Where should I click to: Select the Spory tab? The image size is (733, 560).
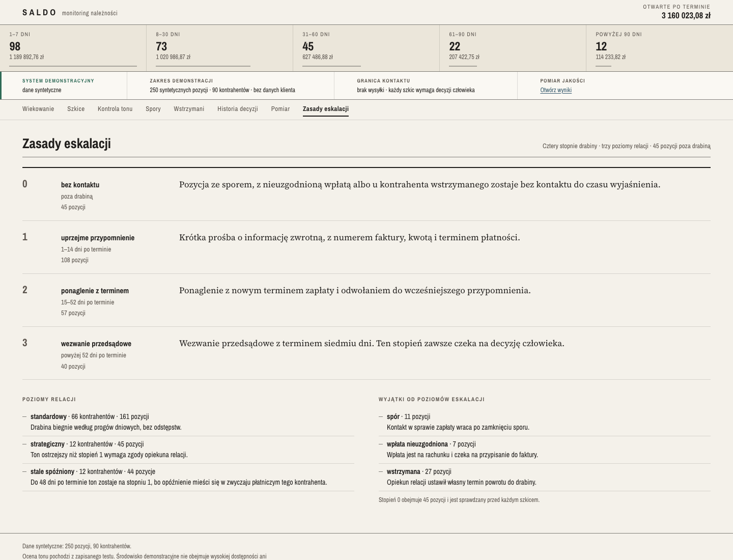(x=153, y=109)
